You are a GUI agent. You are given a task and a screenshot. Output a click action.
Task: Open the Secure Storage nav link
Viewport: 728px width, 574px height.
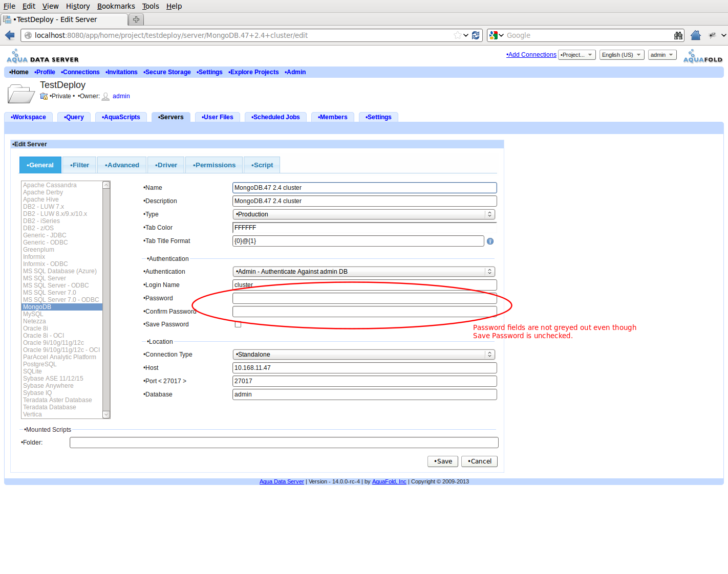(167, 72)
